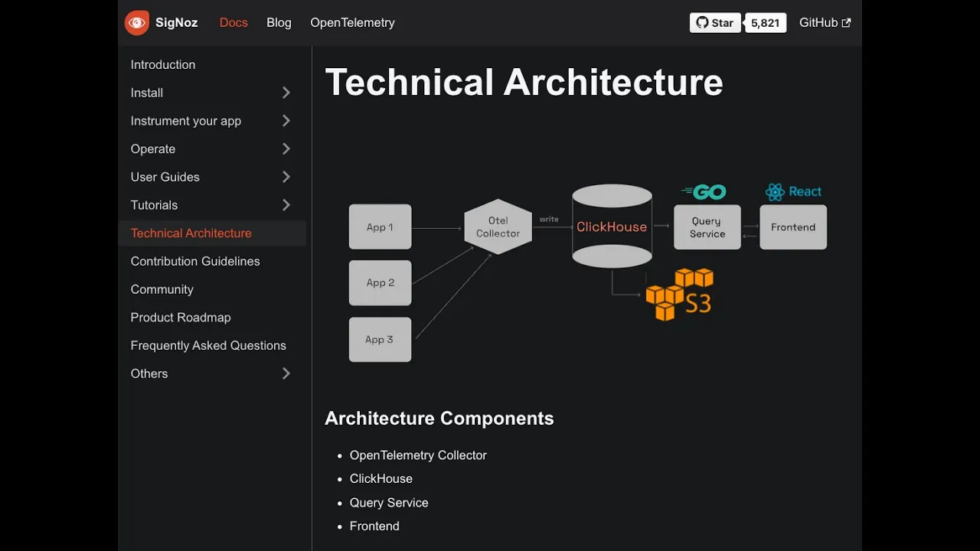
Task: Click the OpenTelemetry Collector bullet text
Action: click(x=418, y=455)
